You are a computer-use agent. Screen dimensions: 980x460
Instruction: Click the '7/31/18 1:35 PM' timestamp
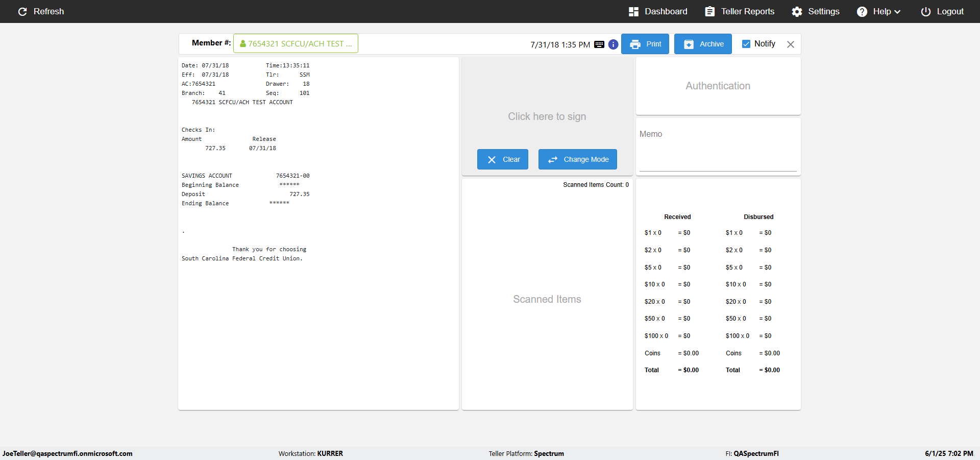(560, 45)
